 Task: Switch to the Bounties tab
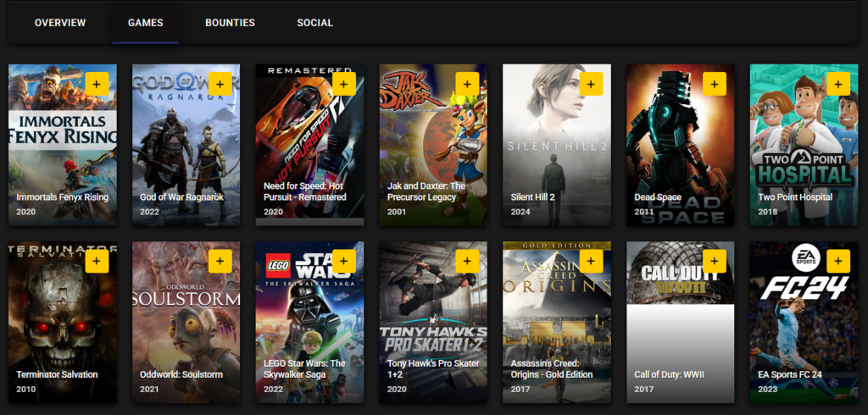(230, 23)
